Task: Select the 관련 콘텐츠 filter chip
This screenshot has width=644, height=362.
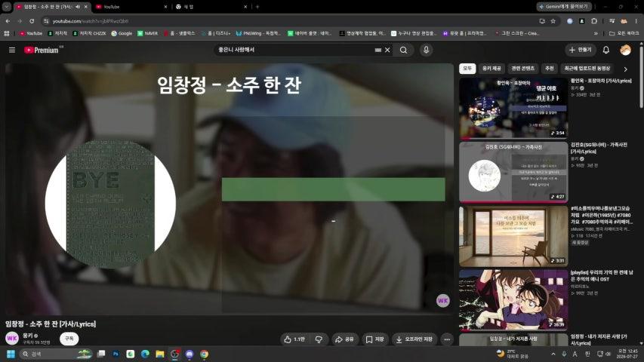Action: coord(523,69)
